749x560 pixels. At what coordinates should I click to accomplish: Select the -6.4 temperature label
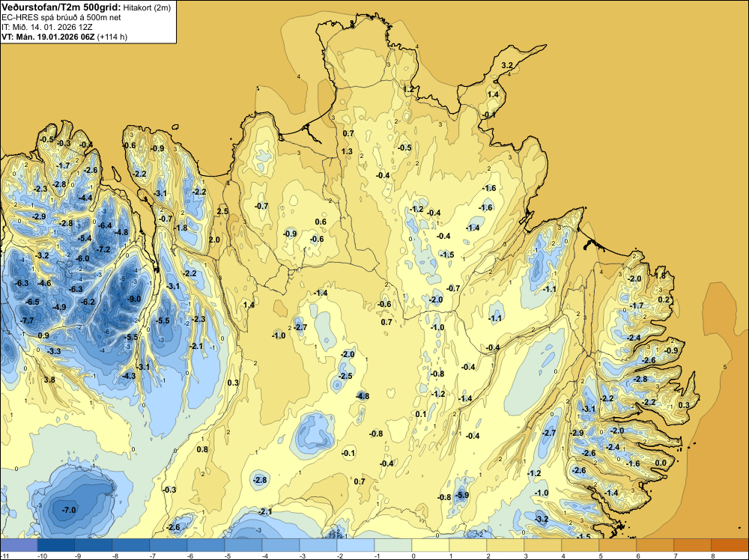click(x=105, y=225)
